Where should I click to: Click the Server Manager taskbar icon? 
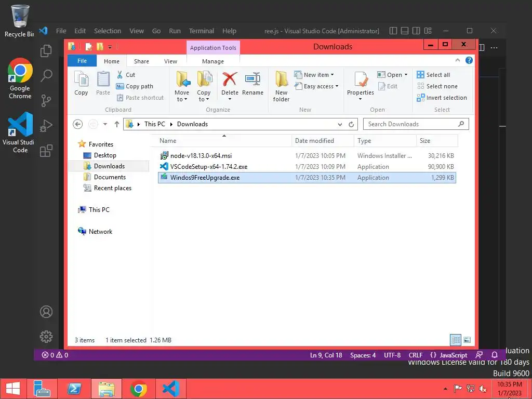coord(42,389)
